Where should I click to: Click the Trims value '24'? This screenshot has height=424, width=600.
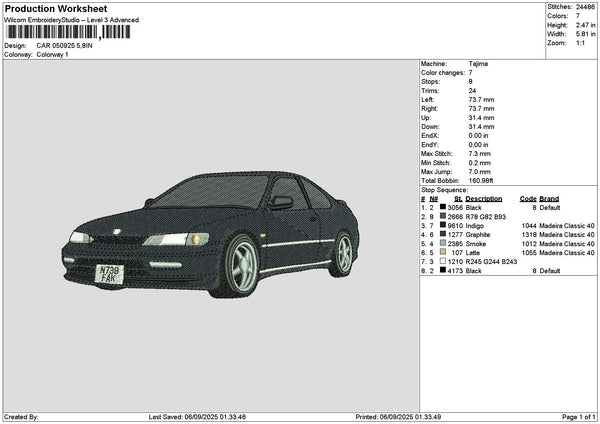tap(472, 91)
